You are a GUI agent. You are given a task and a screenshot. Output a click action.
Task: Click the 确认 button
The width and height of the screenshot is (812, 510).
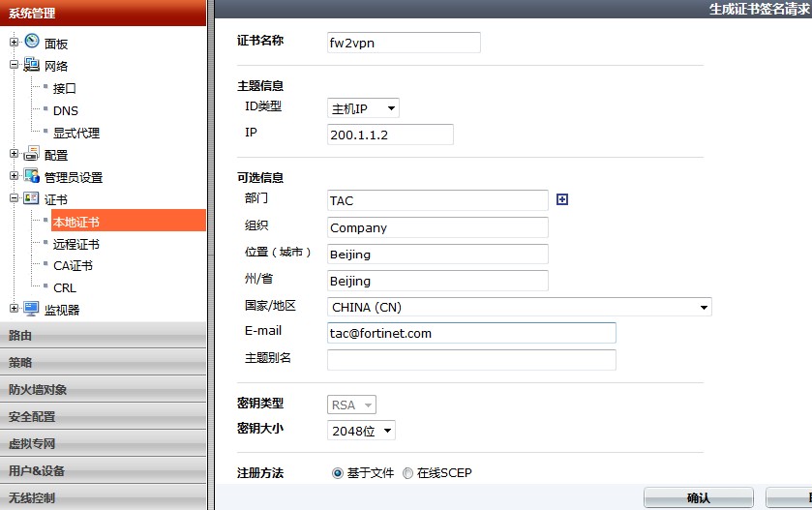point(698,498)
